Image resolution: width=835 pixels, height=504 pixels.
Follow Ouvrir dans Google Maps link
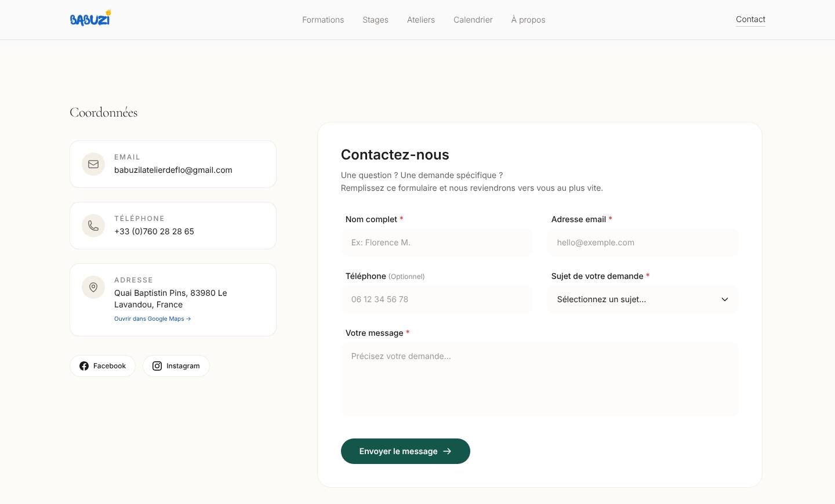153,318
